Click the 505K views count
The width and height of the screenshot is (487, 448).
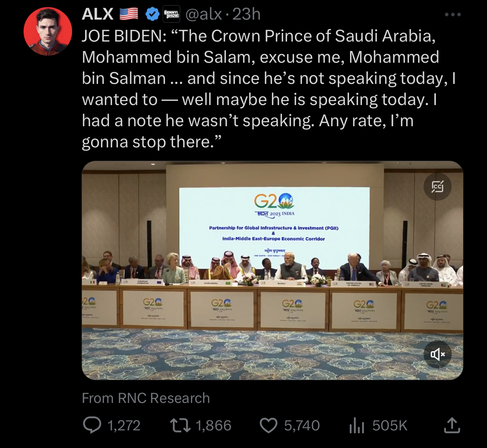pos(390,426)
